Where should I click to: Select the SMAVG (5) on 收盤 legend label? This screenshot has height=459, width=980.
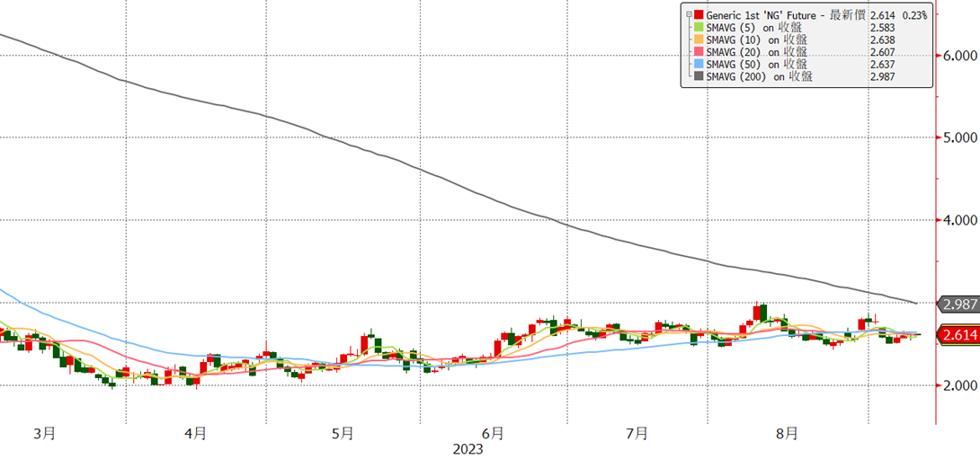tap(754, 27)
